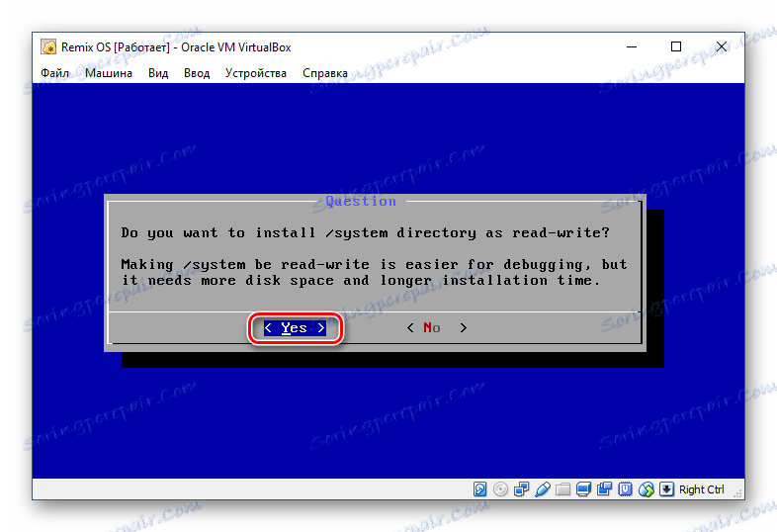Image resolution: width=777 pixels, height=532 pixels.
Task: Click the video capture status icon
Action: point(605,489)
